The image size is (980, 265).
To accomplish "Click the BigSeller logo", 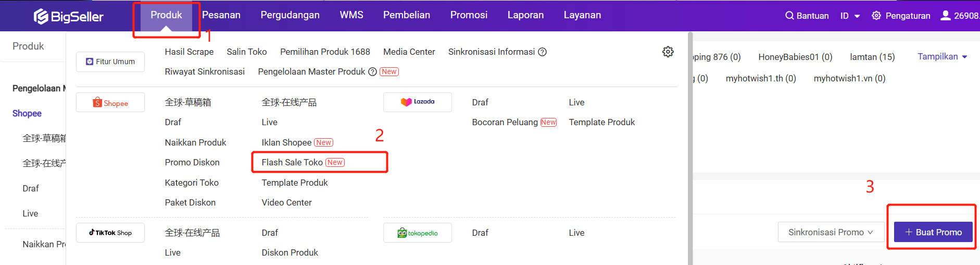I will (x=69, y=17).
